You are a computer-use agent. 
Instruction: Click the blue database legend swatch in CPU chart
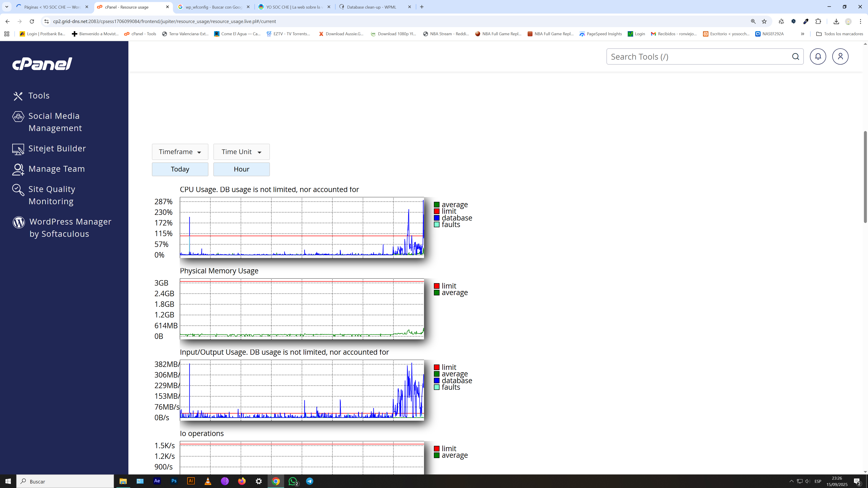437,218
